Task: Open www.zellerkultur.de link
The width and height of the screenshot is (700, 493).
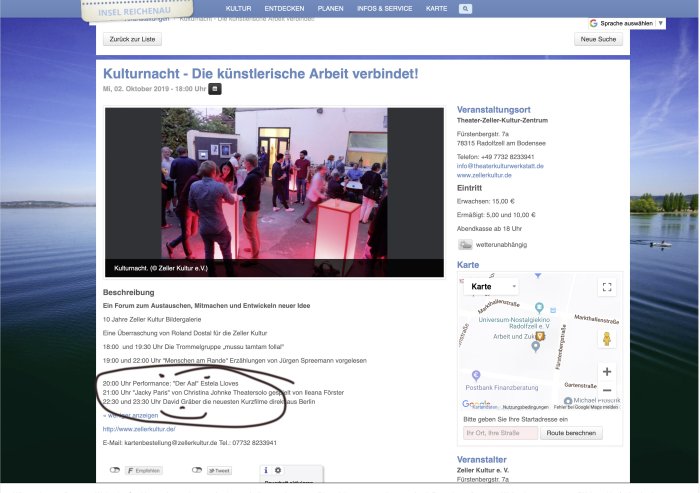Action: click(x=484, y=175)
